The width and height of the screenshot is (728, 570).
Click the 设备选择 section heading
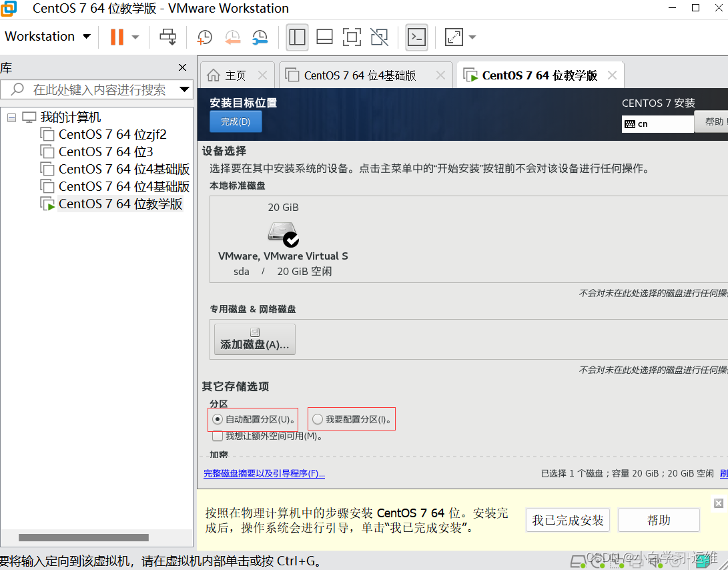224,151
